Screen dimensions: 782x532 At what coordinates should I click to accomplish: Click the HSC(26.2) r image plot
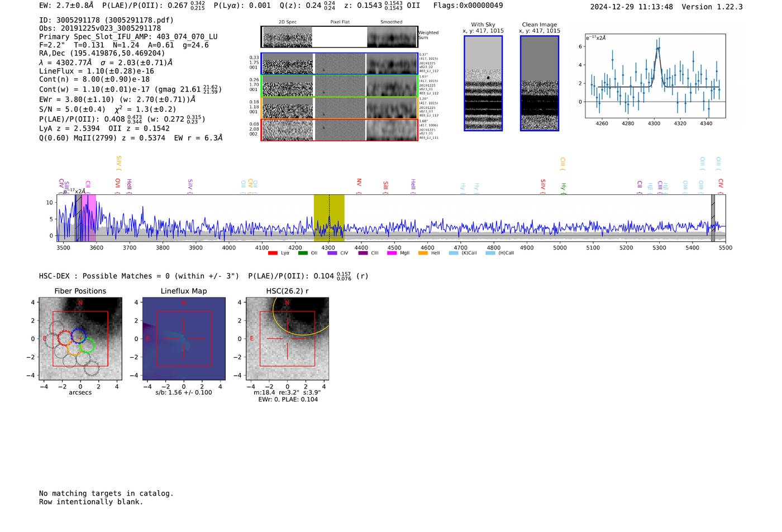(x=287, y=339)
